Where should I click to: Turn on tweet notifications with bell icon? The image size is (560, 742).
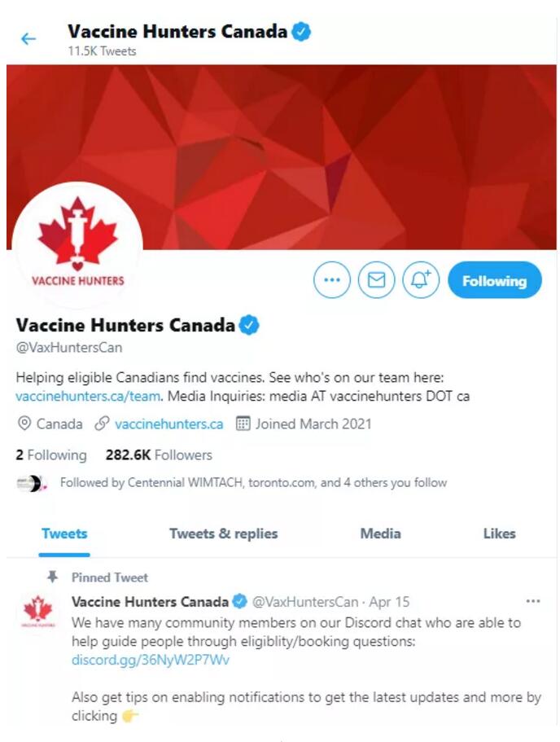point(421,279)
